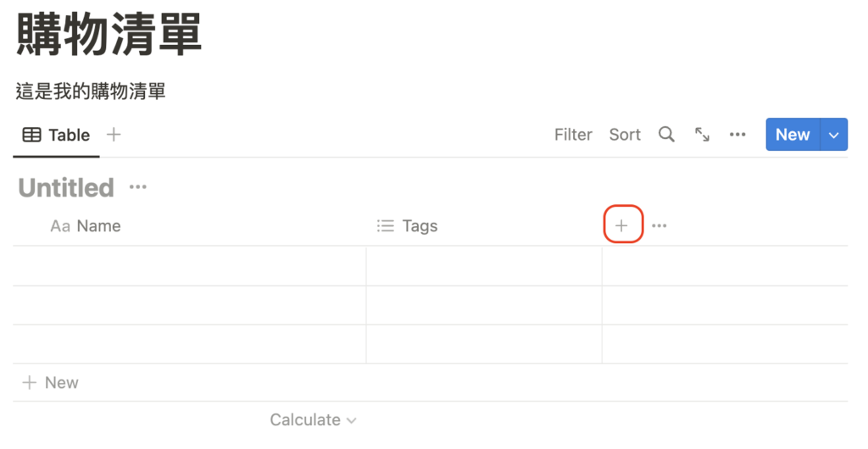The height and width of the screenshot is (449, 868).
Task: Click the first row Tags cell
Action: coord(483,266)
